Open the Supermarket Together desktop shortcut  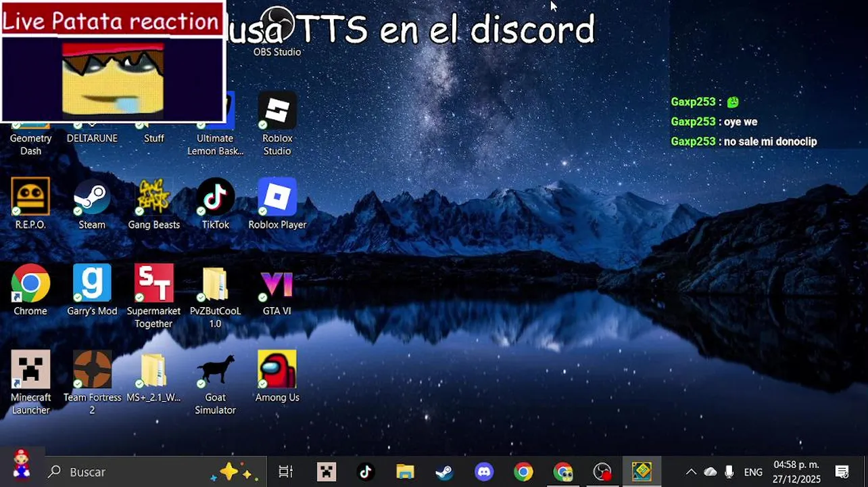(154, 297)
